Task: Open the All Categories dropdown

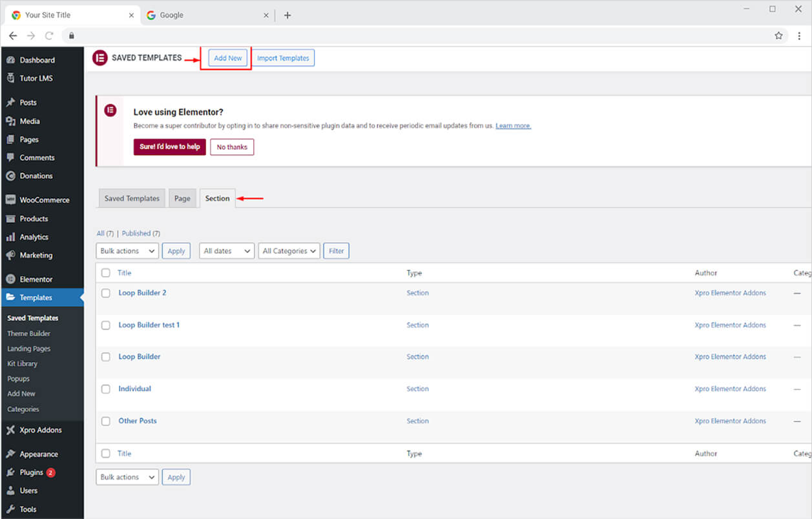Action: click(x=289, y=251)
